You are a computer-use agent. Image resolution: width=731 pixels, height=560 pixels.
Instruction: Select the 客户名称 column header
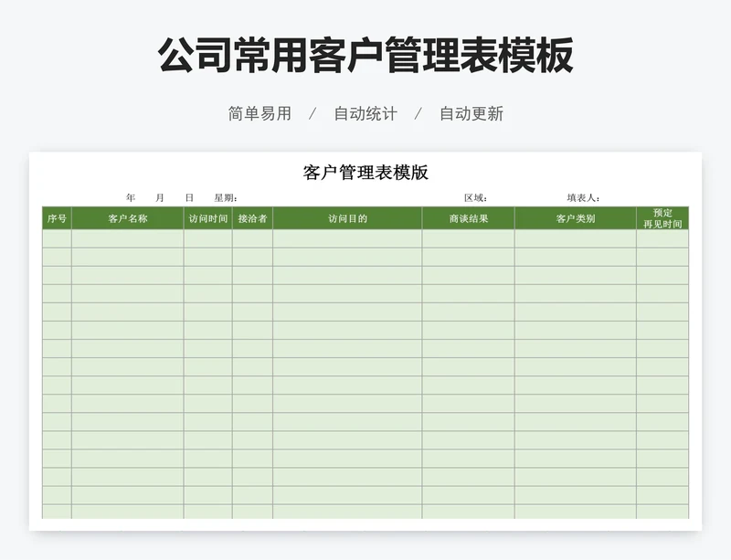128,218
